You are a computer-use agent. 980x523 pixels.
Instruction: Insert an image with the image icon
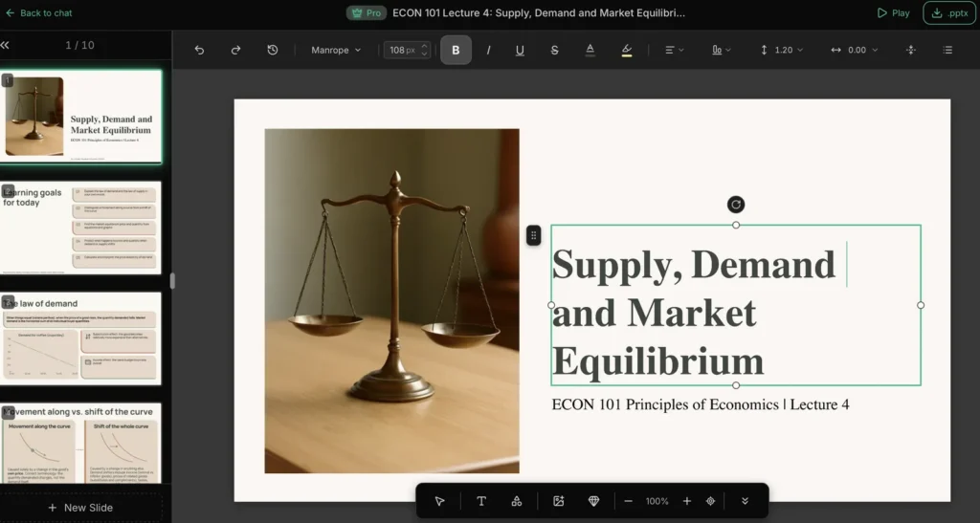coord(559,501)
